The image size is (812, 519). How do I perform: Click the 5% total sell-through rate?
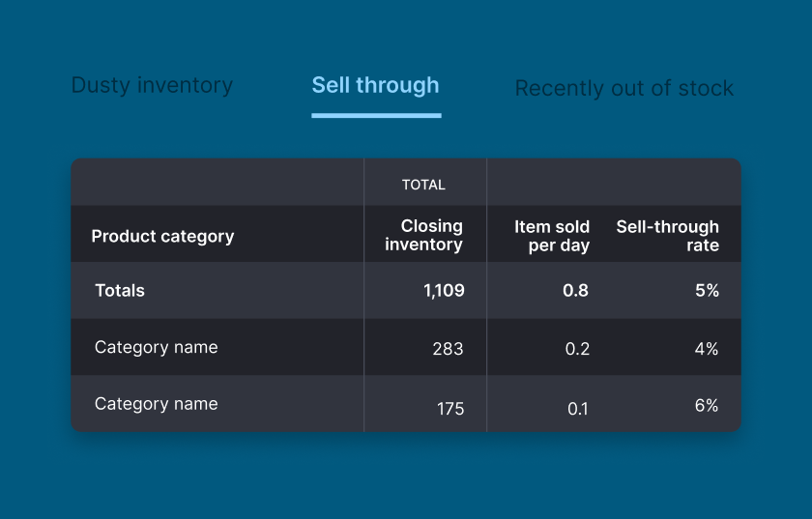tap(707, 290)
